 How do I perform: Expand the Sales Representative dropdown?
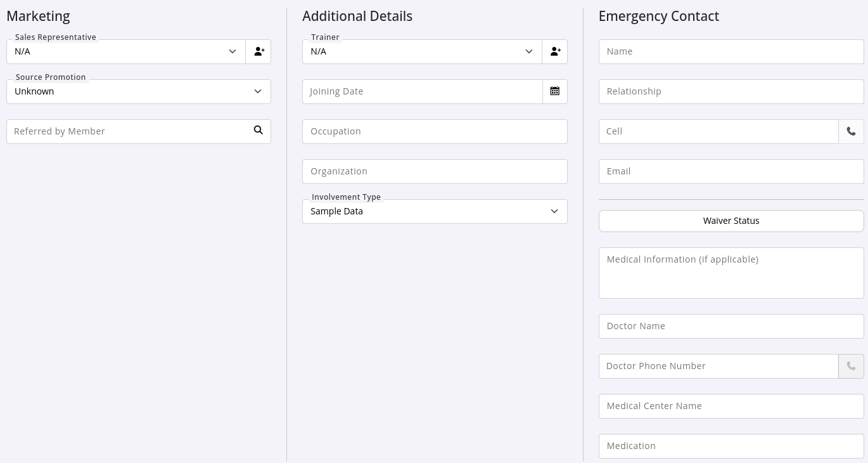pyautogui.click(x=126, y=51)
